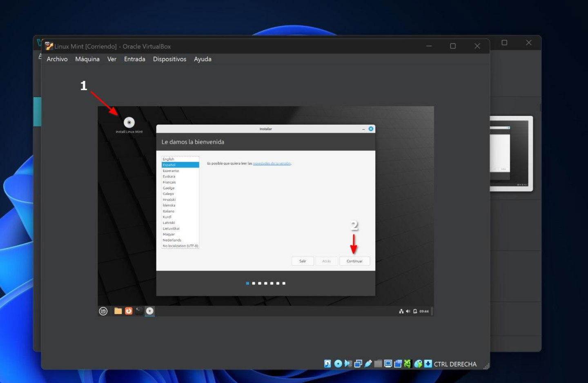Image resolution: width=588 pixels, height=383 pixels.
Task: Close the background VirtualBox Manager window
Action: point(529,43)
